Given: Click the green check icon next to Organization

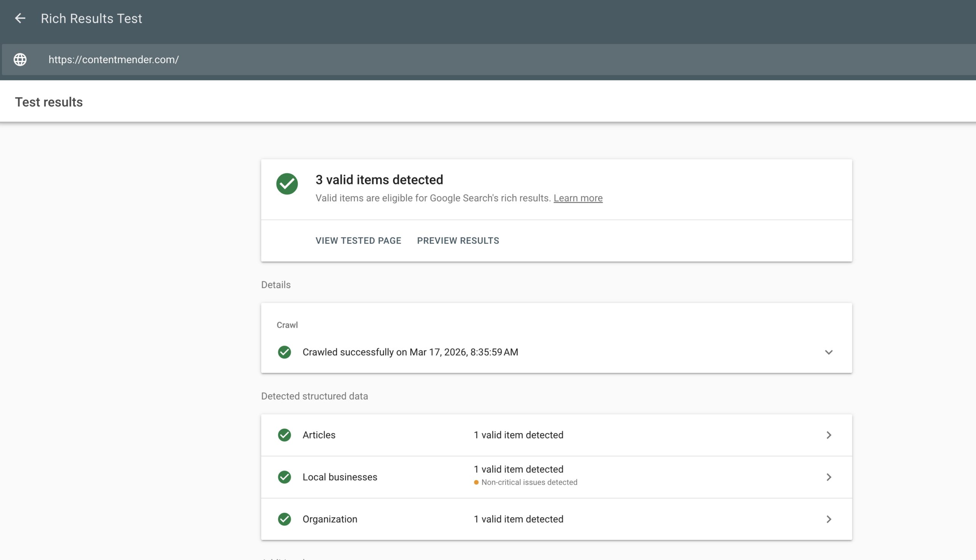Looking at the screenshot, I should pos(284,519).
